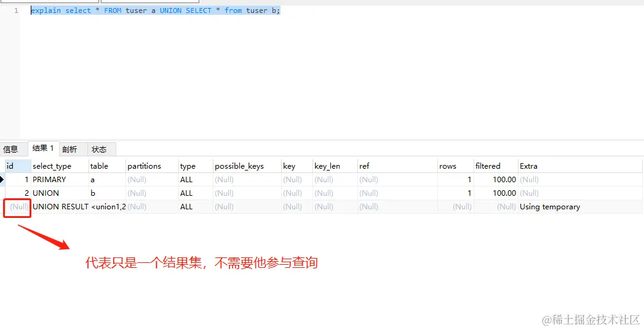
Task: Click inside the SQL query editor line
Action: tap(156, 10)
